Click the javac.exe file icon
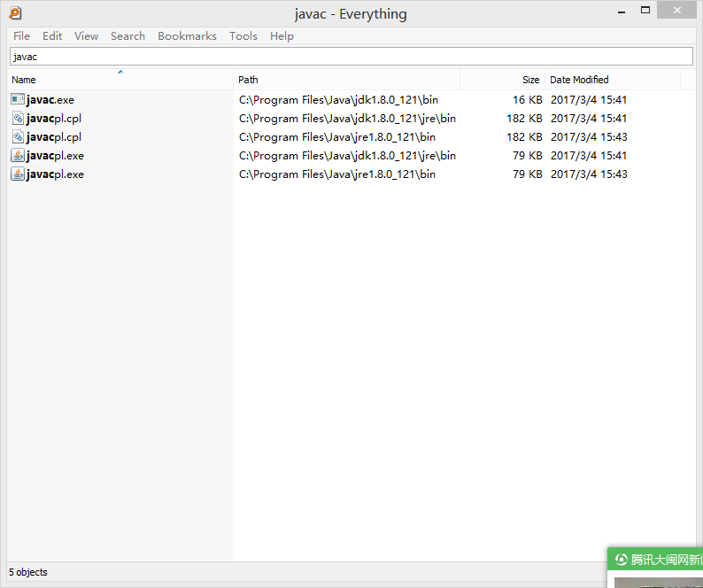The image size is (703, 588). [18, 99]
